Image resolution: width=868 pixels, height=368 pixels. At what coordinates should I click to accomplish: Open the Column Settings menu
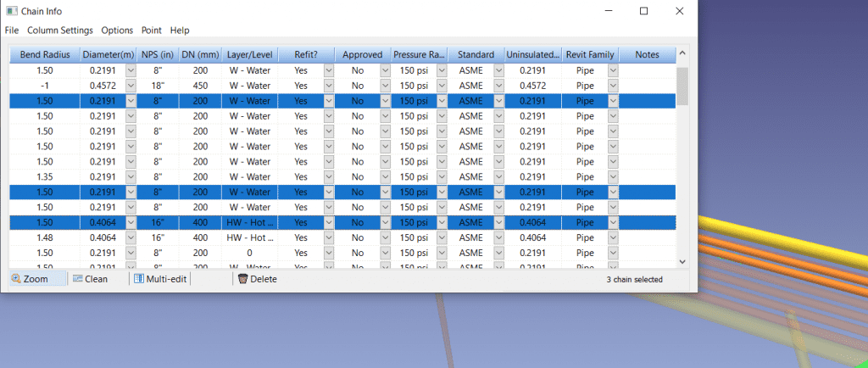pos(60,31)
